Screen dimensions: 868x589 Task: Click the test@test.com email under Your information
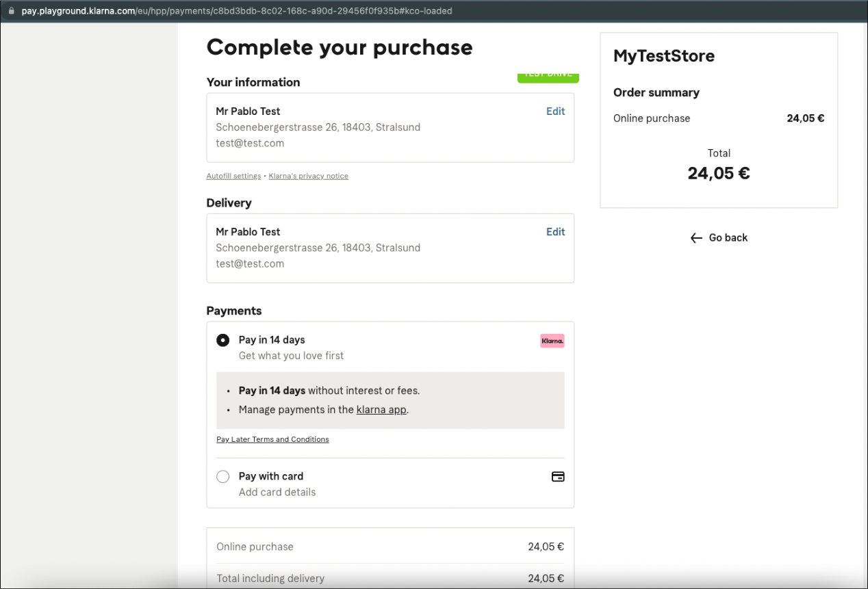point(250,143)
